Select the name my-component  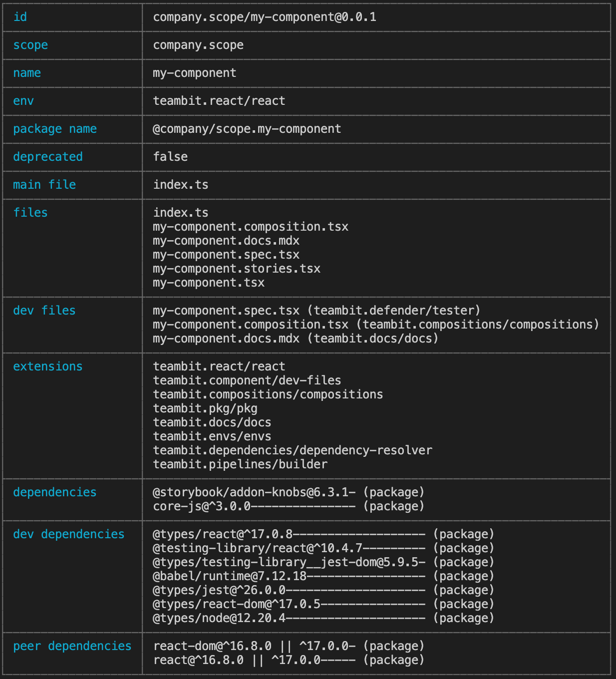(x=195, y=73)
